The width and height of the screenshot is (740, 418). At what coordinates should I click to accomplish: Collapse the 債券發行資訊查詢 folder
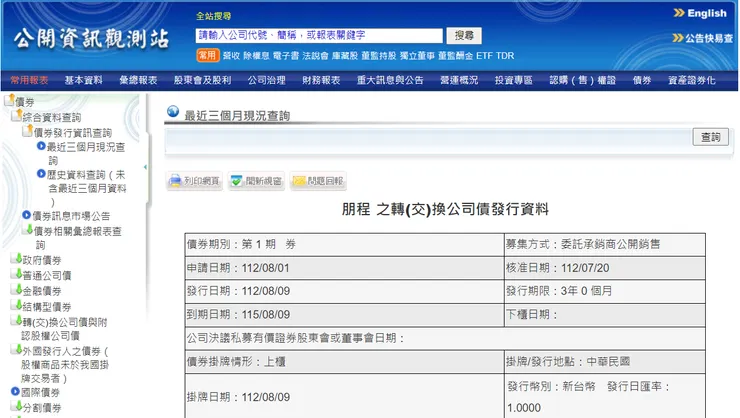(x=28, y=130)
